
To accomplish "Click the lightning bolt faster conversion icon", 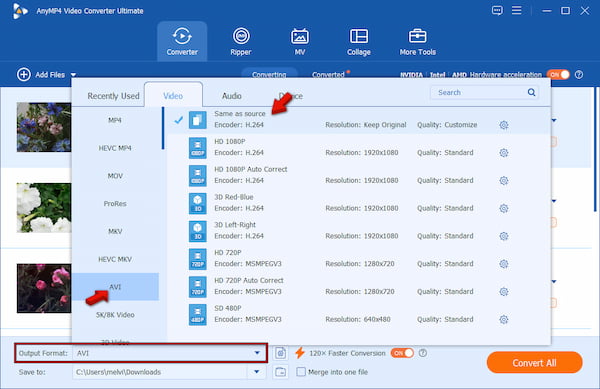I will click(300, 353).
